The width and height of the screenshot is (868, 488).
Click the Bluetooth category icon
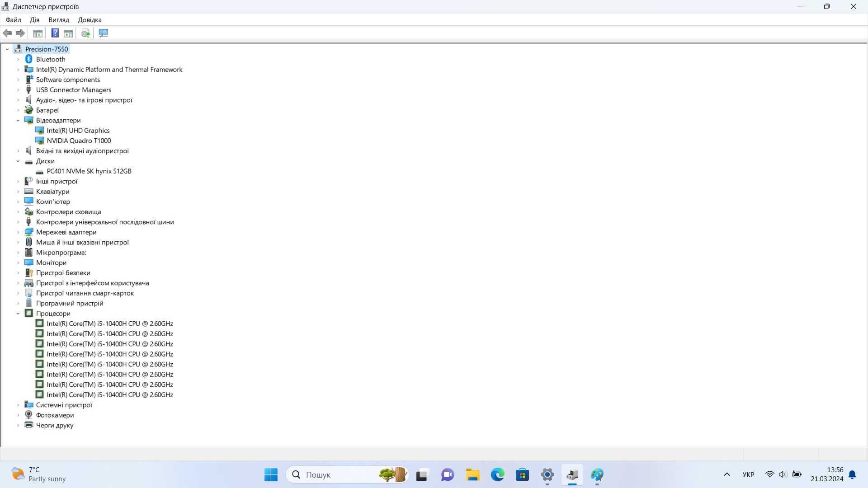tap(29, 59)
